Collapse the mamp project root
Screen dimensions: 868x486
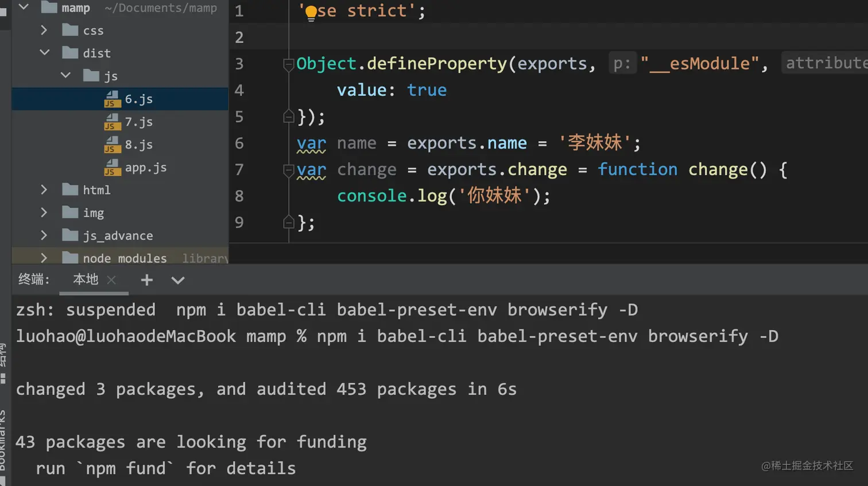(x=24, y=7)
